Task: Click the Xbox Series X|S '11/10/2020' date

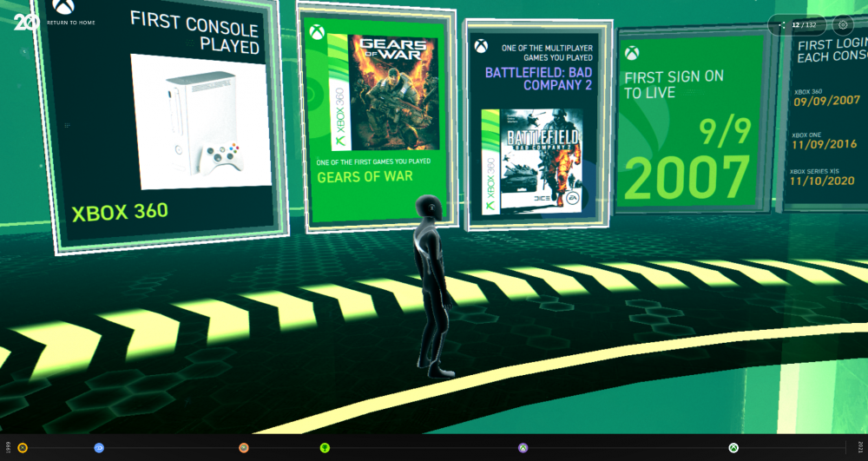Action: click(822, 181)
